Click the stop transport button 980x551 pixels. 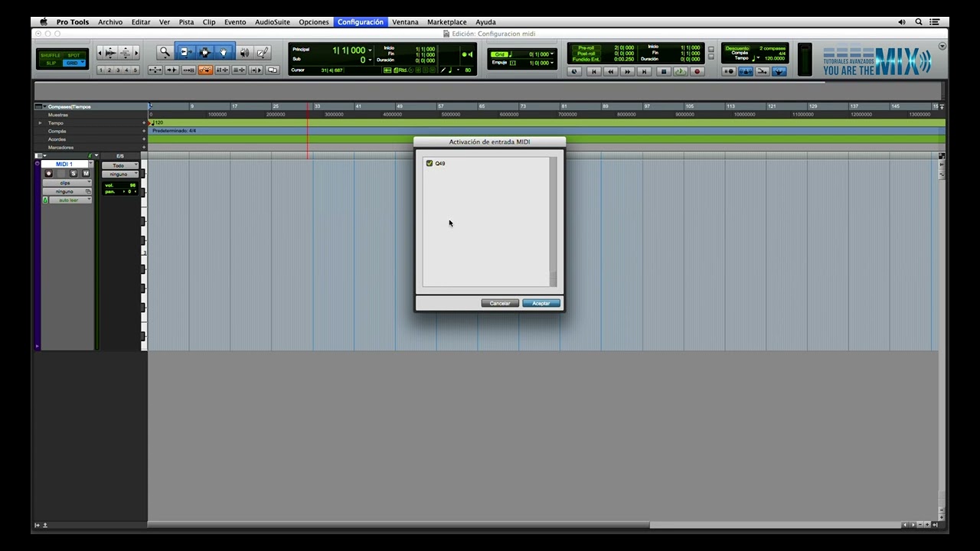(x=664, y=71)
